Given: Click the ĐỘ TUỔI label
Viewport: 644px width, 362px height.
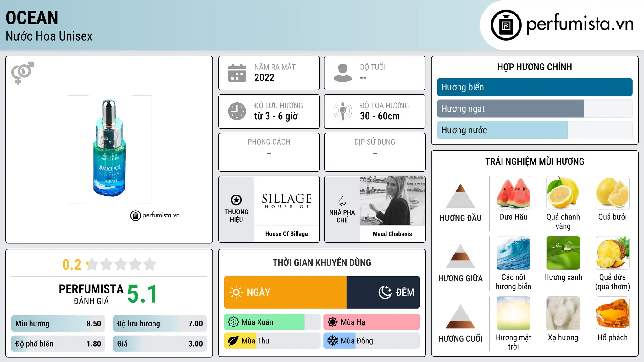Looking at the screenshot, I should point(373,67).
